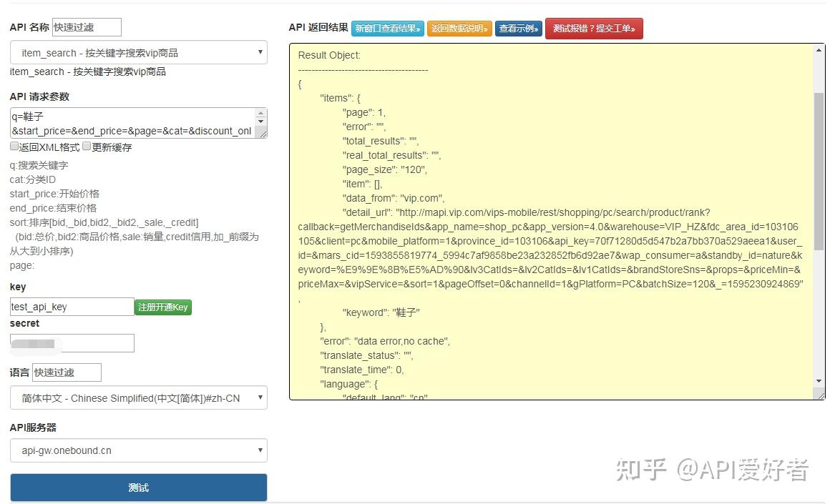Click the 语言 quick filter field
Viewport: 830px width, 504px height.
tap(67, 372)
